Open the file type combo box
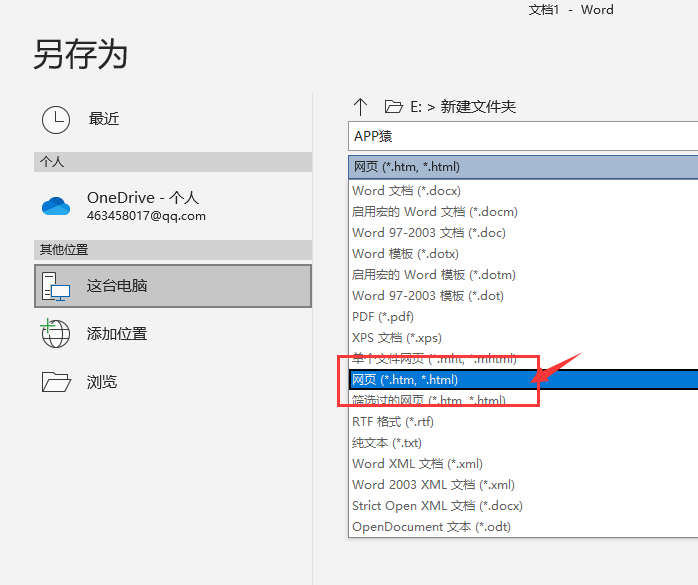698x585 pixels. (523, 167)
